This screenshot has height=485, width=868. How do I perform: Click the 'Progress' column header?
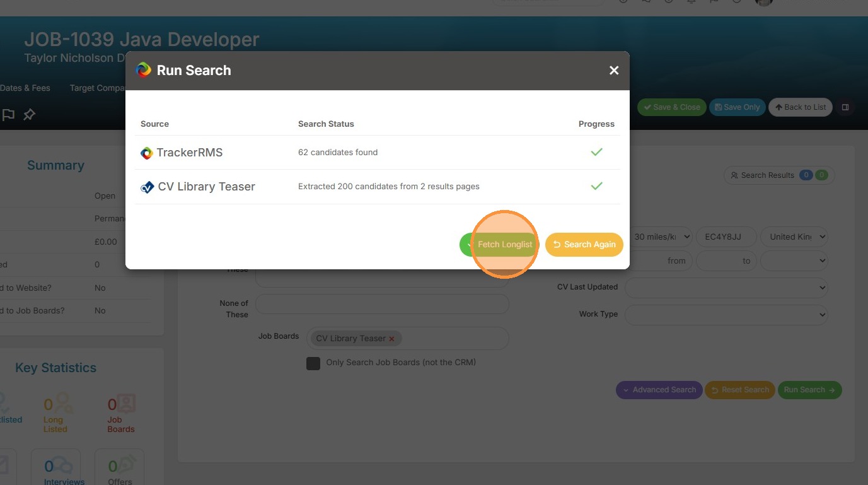point(596,124)
